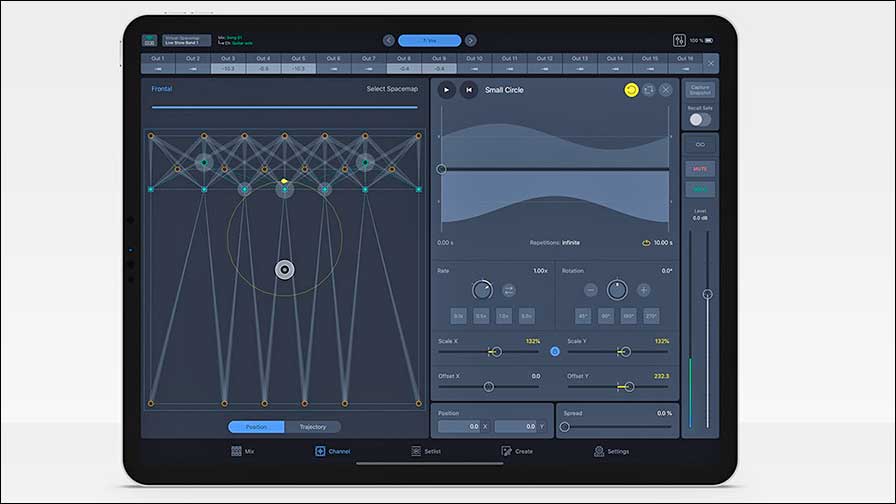
Task: Close the output meters strip
Action: [x=710, y=63]
